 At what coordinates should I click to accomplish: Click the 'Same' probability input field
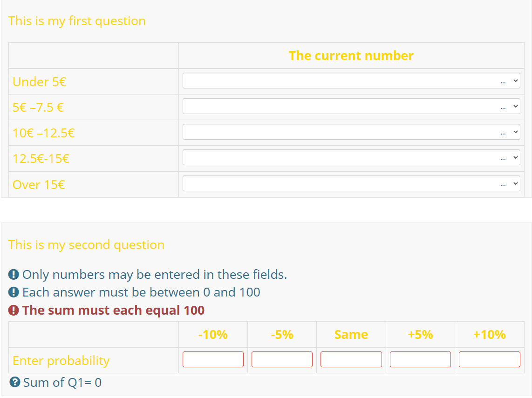(351, 360)
